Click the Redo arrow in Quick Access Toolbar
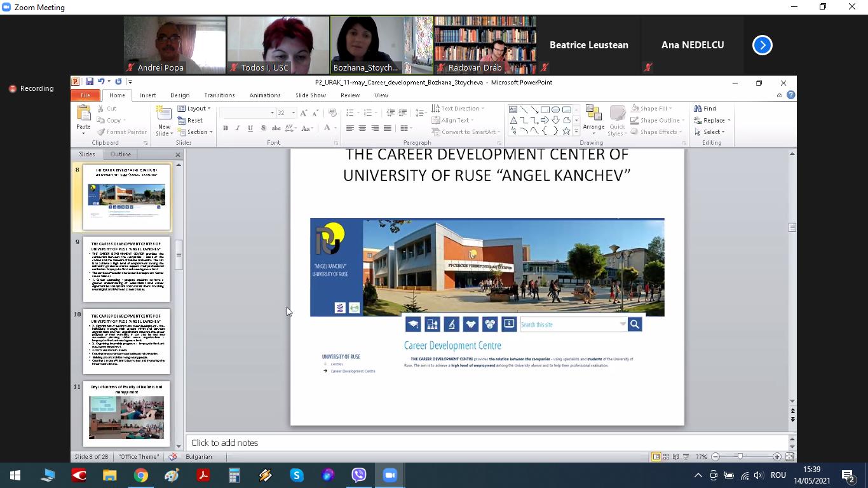868x488 pixels. (118, 82)
